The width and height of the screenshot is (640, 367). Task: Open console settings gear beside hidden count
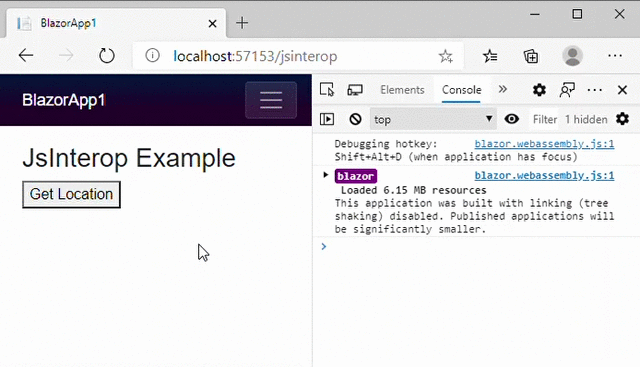pos(622,119)
